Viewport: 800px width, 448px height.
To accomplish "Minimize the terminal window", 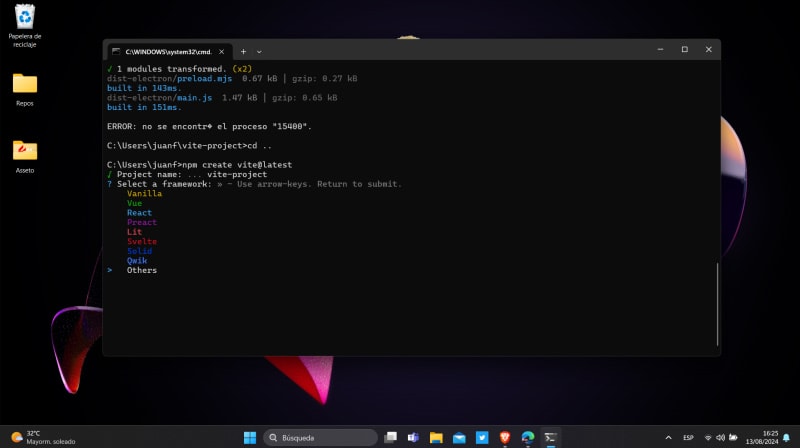I will pos(661,49).
